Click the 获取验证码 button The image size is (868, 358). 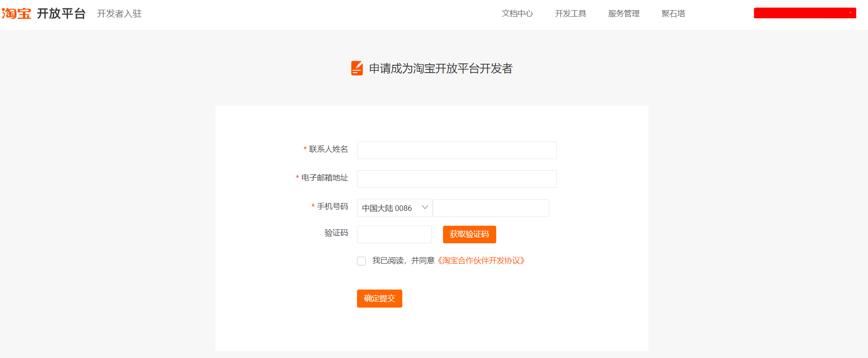click(x=469, y=235)
